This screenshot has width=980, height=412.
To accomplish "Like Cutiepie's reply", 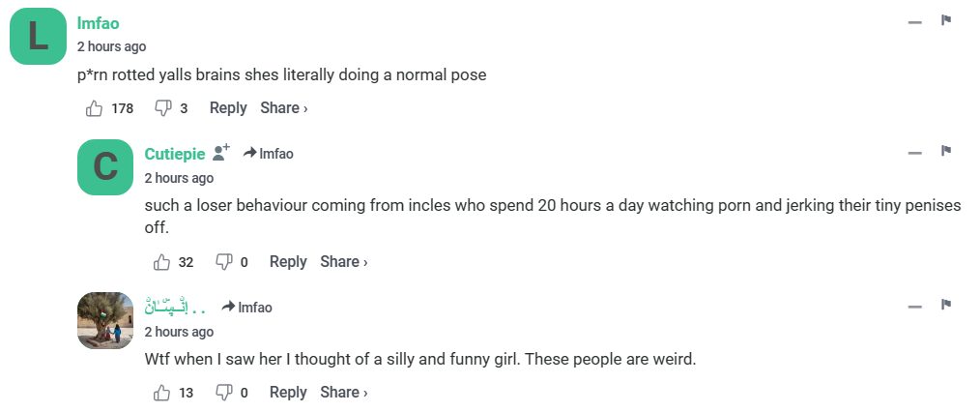I will (161, 262).
